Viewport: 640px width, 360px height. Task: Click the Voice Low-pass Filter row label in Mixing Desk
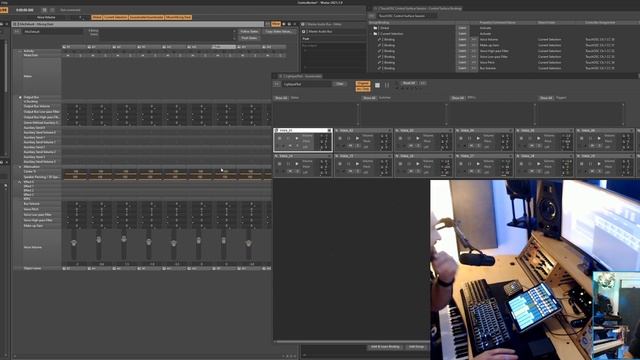[x=38, y=215]
